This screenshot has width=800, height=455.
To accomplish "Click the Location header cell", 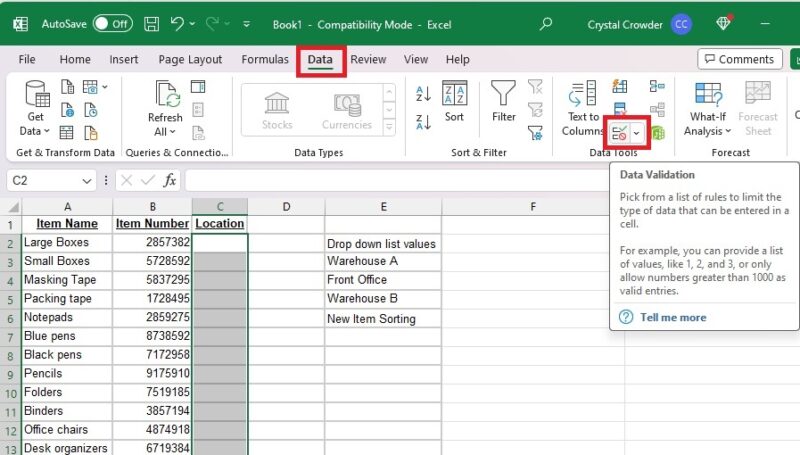I will click(219, 223).
